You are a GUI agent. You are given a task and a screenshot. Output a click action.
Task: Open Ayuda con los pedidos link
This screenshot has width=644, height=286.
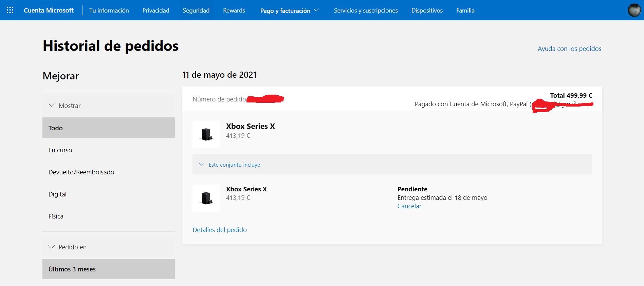pyautogui.click(x=569, y=49)
